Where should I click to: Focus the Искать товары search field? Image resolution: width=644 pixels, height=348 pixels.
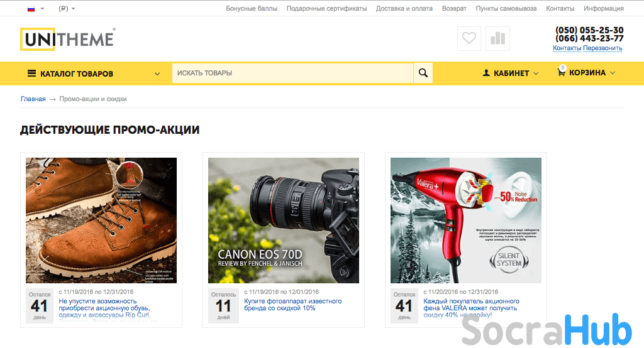point(292,73)
